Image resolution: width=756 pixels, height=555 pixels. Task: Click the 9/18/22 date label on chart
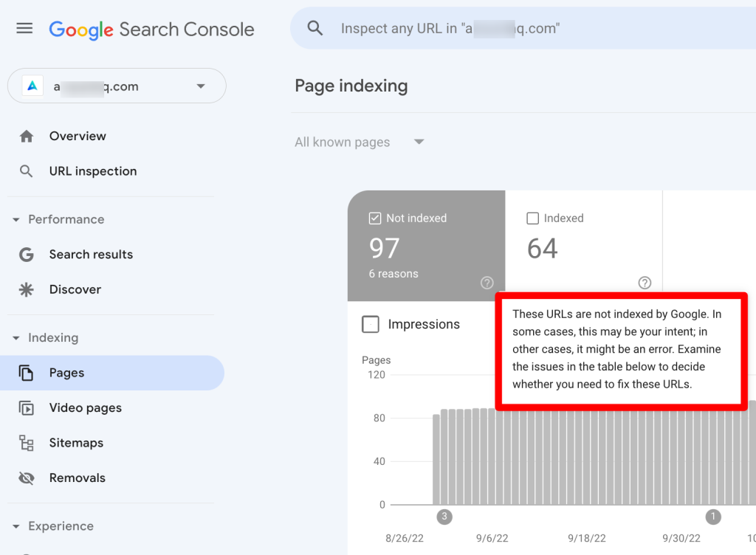coord(587,538)
